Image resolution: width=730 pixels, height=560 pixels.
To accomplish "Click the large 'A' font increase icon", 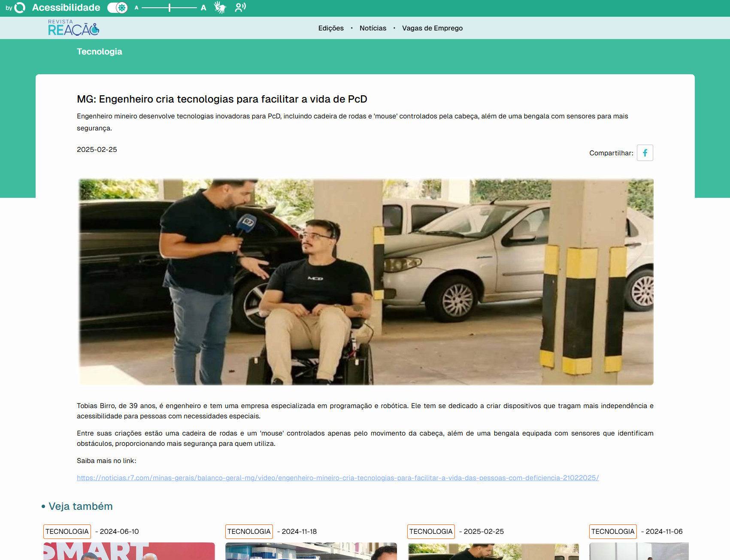I will 203,7.
